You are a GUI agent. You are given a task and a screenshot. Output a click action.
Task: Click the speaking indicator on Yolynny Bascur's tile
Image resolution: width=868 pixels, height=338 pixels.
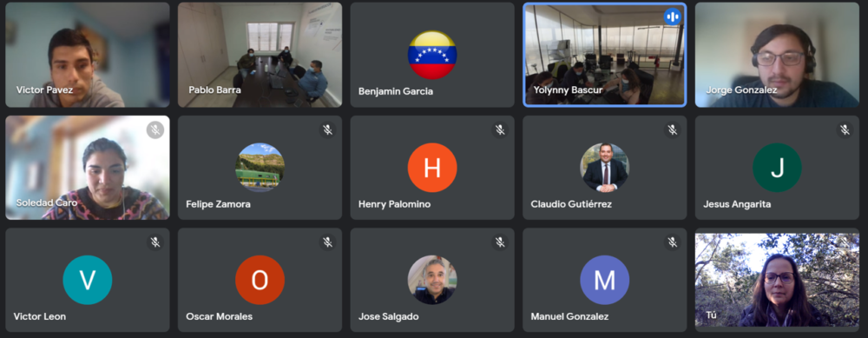click(673, 17)
